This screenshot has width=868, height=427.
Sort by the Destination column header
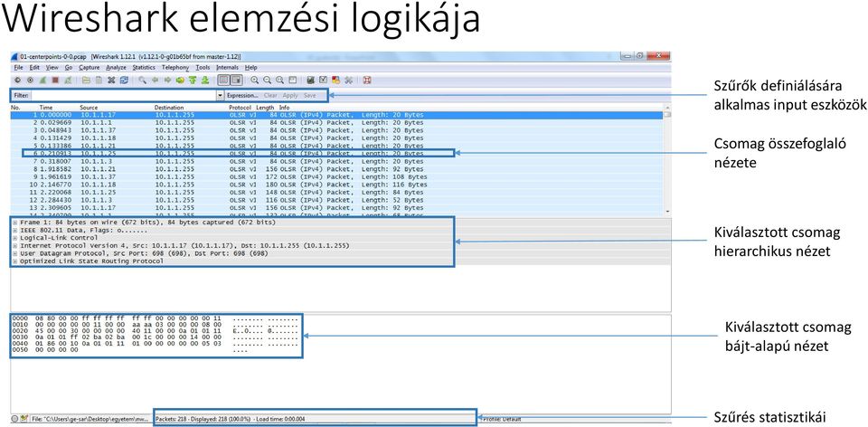tap(169, 107)
